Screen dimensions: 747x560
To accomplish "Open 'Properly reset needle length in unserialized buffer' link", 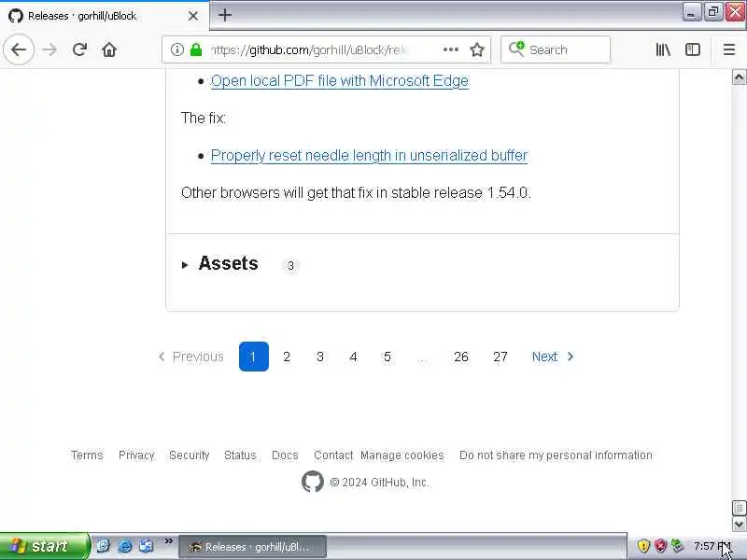I will coord(369,156).
